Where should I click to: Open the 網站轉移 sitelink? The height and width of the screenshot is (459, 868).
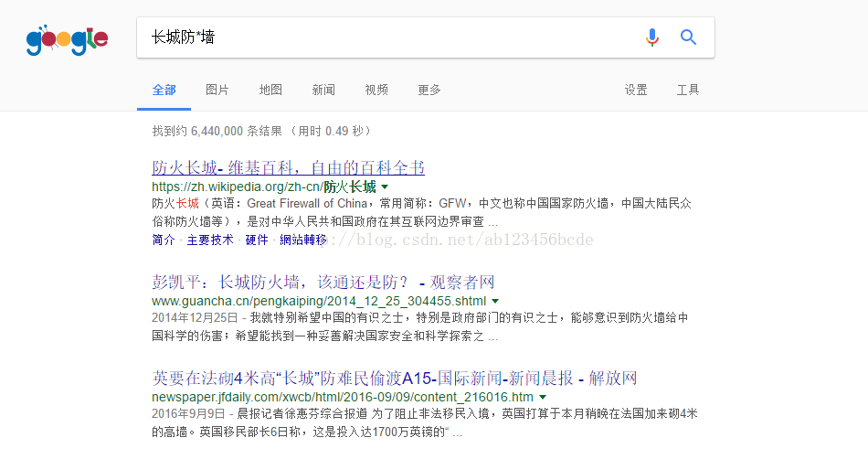(303, 240)
